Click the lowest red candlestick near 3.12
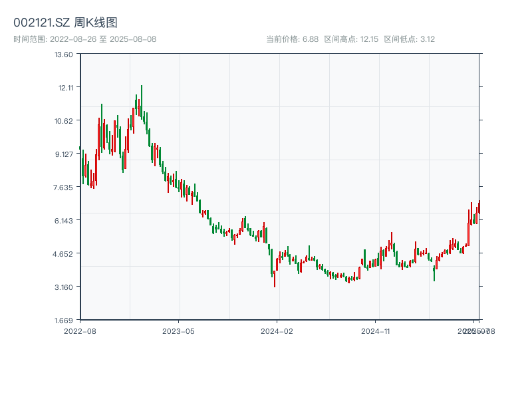This screenshot has width=532, height=399. pyautogui.click(x=275, y=279)
